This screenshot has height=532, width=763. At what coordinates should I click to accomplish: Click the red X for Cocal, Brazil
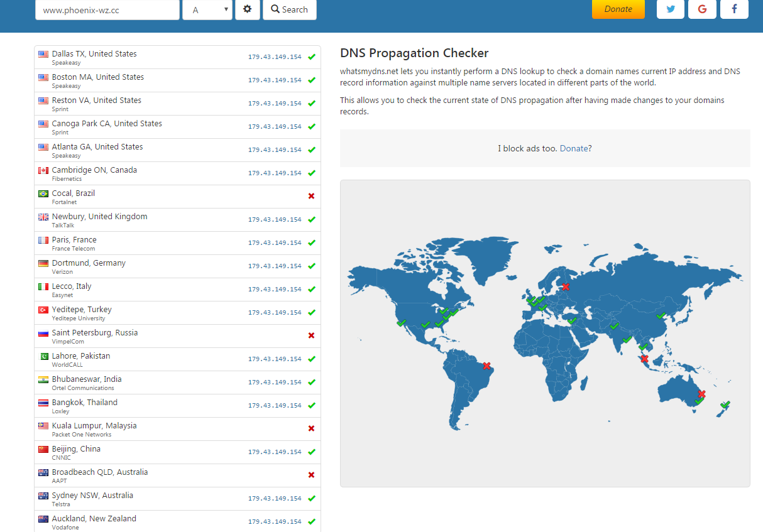pyautogui.click(x=312, y=197)
